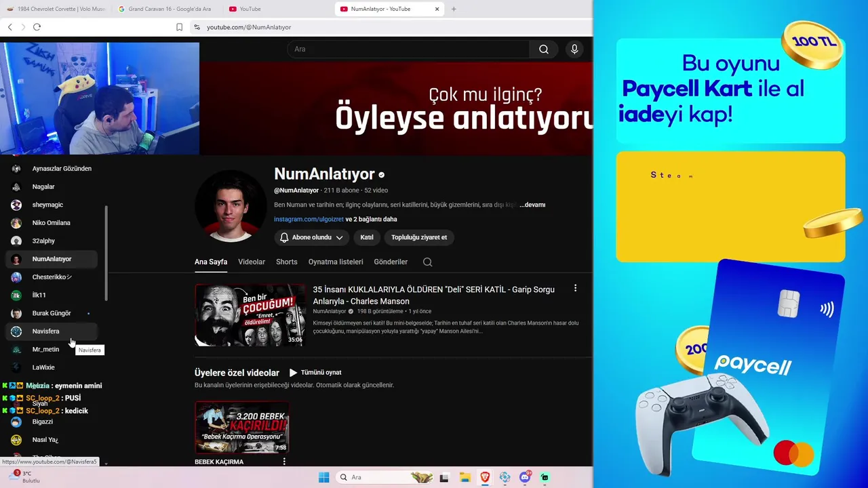This screenshot has height=488, width=868.
Task: Open Task View on taskbar
Action: tap(444, 477)
